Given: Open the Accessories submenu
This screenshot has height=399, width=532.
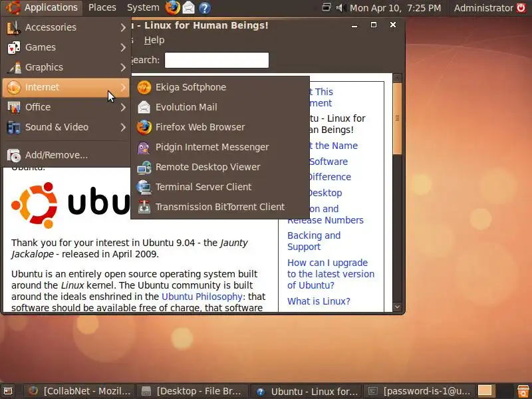Looking at the screenshot, I should pos(66,27).
